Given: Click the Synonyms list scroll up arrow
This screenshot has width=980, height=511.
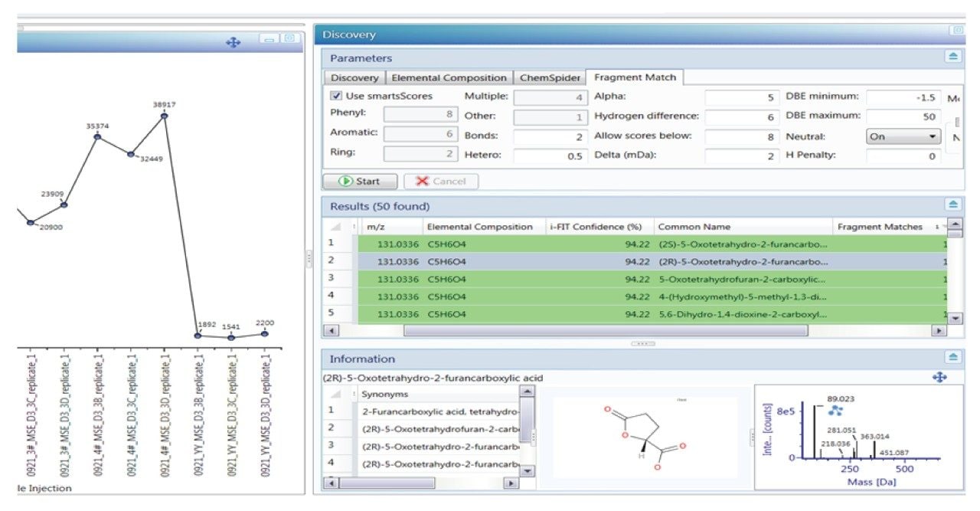Looking at the screenshot, I should pyautogui.click(x=527, y=391).
